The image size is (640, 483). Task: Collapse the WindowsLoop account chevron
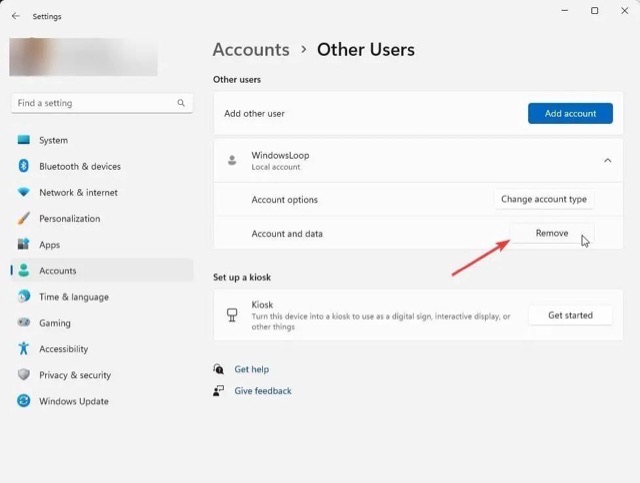[607, 160]
